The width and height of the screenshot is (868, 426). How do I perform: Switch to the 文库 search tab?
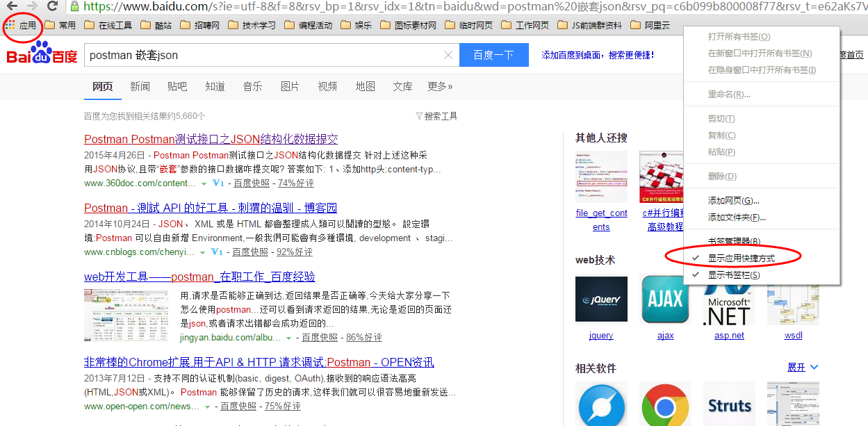point(402,86)
